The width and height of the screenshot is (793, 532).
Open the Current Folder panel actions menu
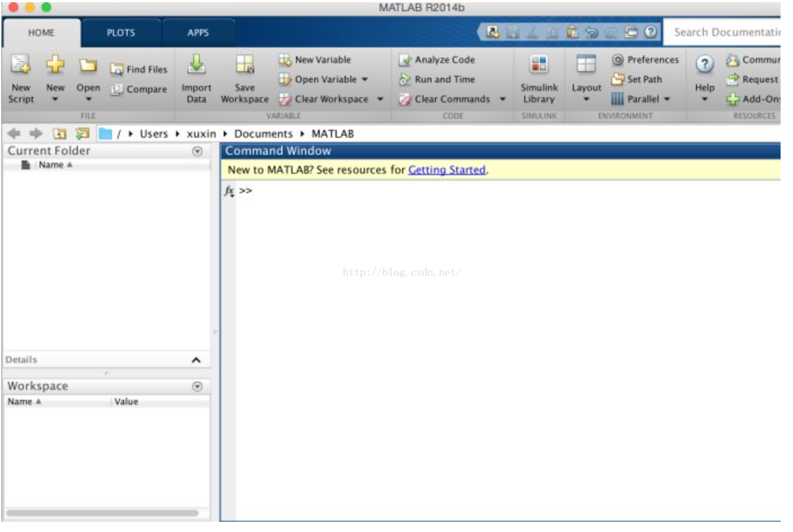point(197,151)
